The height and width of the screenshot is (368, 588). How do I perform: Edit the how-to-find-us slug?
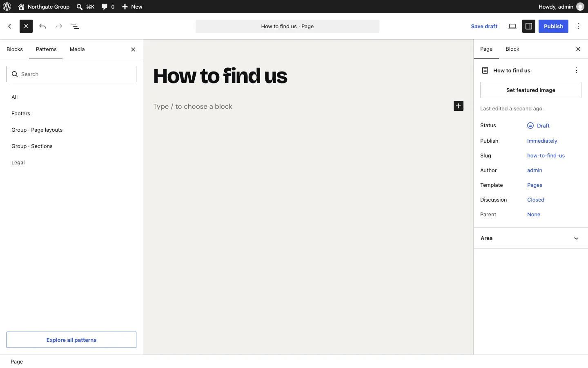coord(546,156)
